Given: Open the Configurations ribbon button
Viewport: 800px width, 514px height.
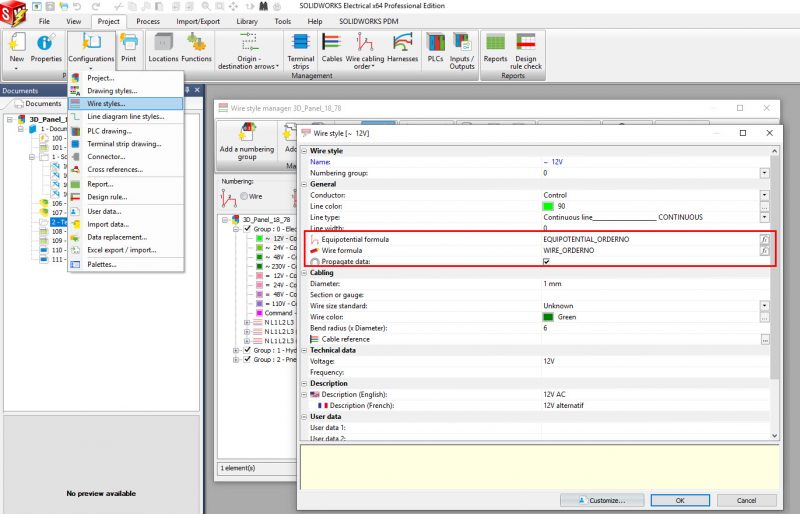Looking at the screenshot, I should tap(91, 50).
